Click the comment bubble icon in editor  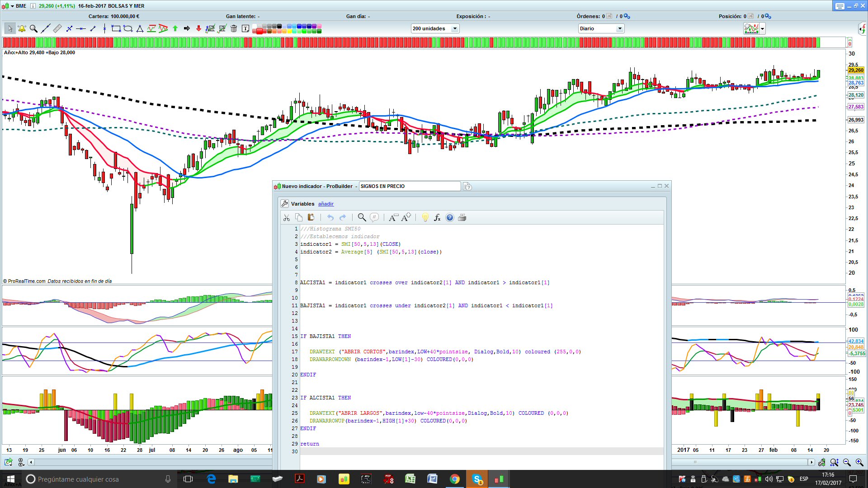[374, 218]
